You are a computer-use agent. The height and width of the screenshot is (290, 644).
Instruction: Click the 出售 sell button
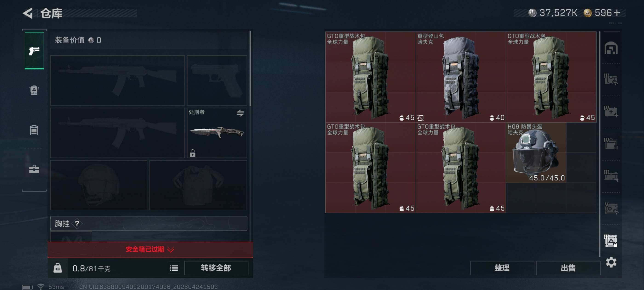pos(568,268)
